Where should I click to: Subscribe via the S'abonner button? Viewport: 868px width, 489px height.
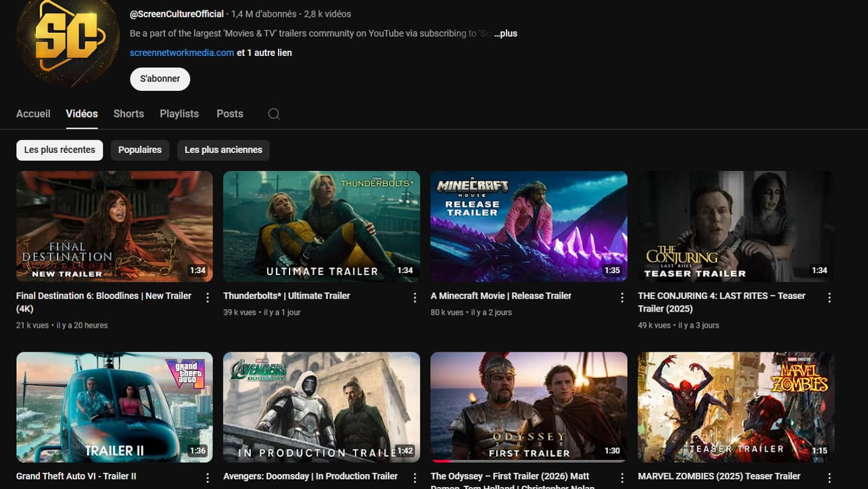pyautogui.click(x=160, y=78)
